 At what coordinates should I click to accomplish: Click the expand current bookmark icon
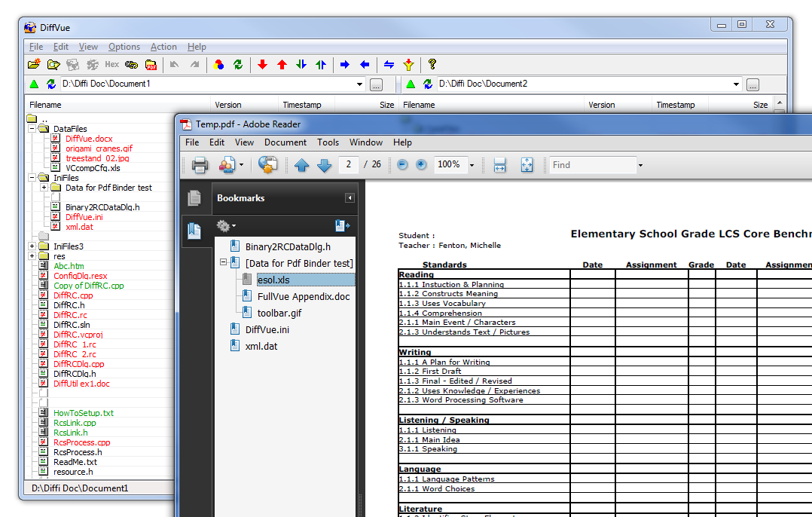[x=342, y=226]
